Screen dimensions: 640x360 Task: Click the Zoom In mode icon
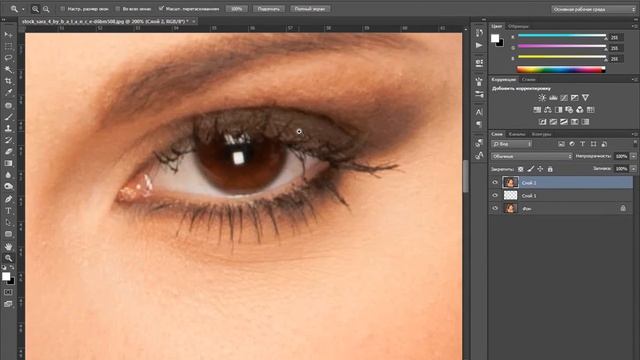click(x=36, y=9)
